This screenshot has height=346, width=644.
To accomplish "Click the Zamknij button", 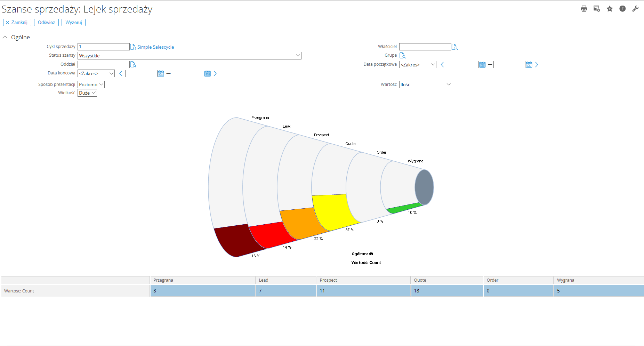I will click(x=17, y=23).
